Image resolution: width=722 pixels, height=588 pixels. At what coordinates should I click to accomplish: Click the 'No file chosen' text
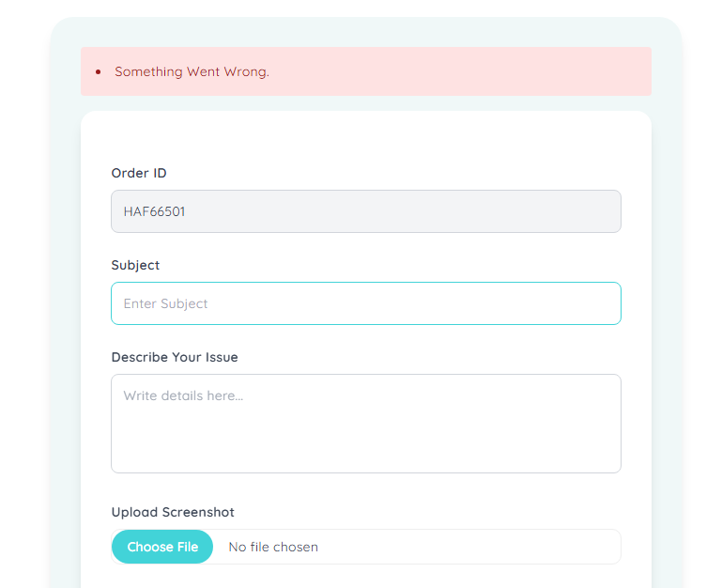pyautogui.click(x=273, y=547)
